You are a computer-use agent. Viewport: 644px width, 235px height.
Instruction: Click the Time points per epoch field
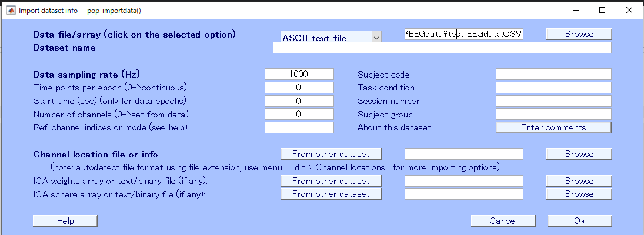[x=299, y=88]
